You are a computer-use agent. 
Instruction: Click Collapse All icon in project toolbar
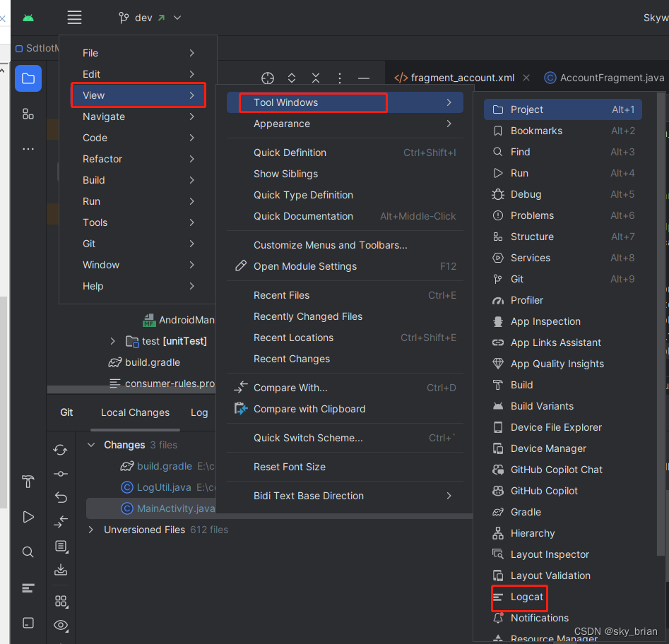point(316,78)
